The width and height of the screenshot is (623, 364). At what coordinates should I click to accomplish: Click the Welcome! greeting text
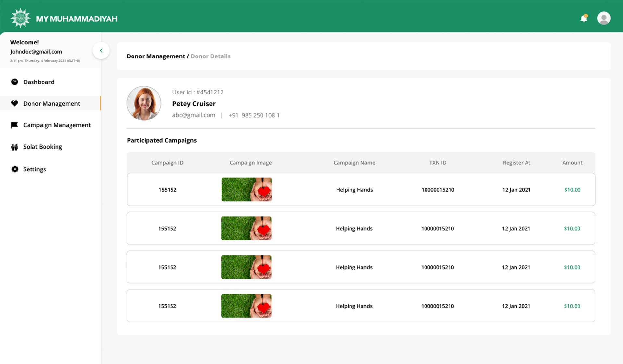pyautogui.click(x=24, y=42)
